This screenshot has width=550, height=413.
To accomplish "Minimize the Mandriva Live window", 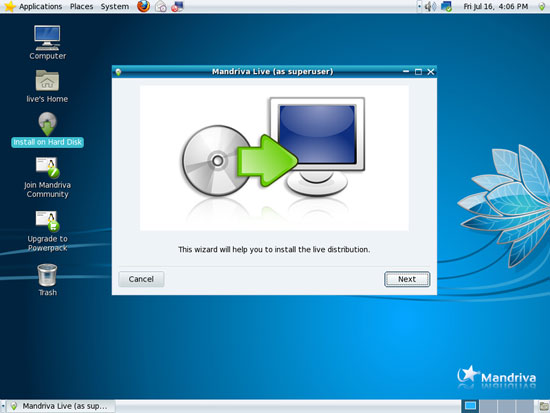I will pyautogui.click(x=406, y=72).
